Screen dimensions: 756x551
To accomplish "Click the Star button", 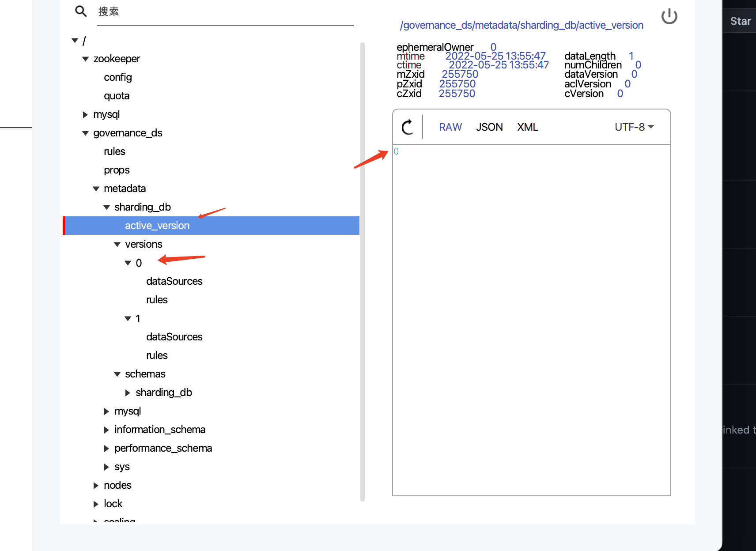I will click(740, 20).
